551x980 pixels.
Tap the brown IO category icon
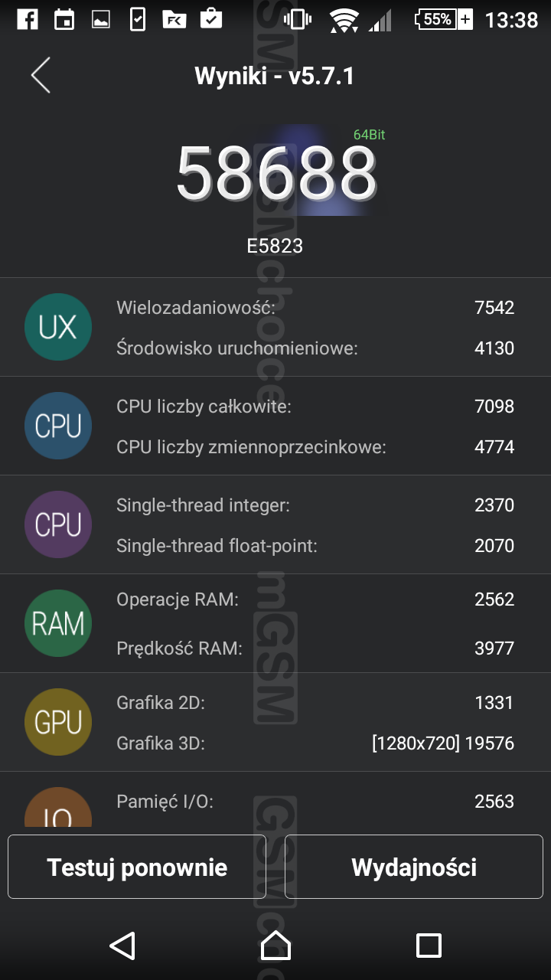pyautogui.click(x=58, y=810)
